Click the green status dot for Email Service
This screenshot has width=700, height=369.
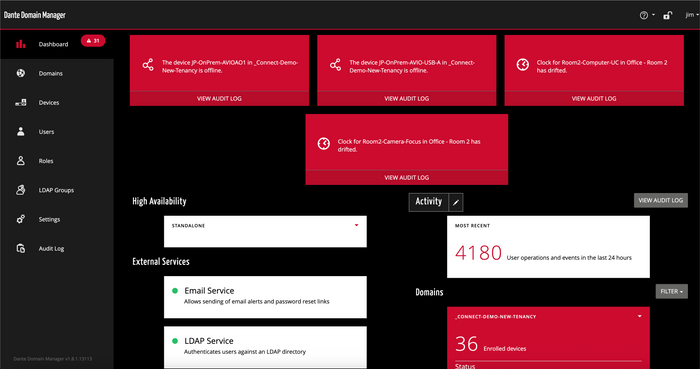175,291
